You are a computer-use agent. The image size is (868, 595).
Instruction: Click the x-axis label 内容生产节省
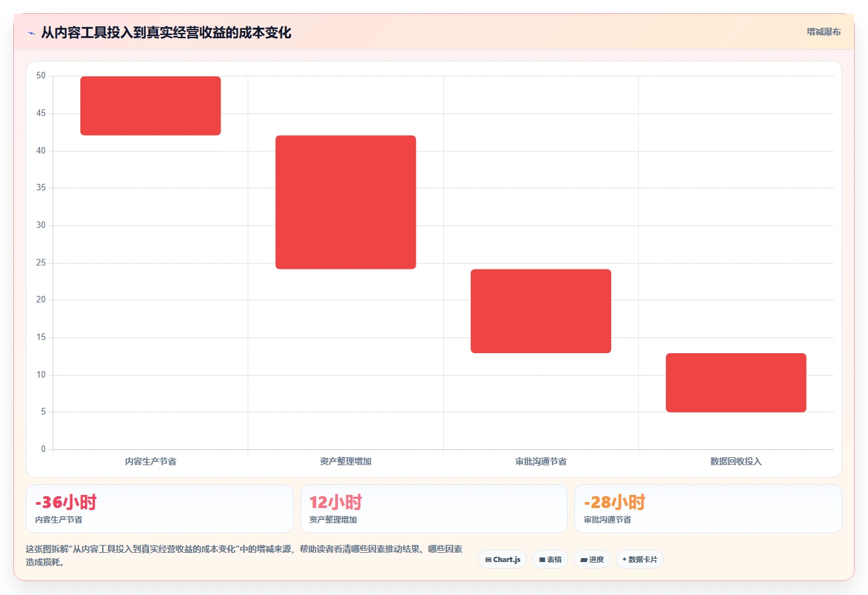click(x=151, y=461)
